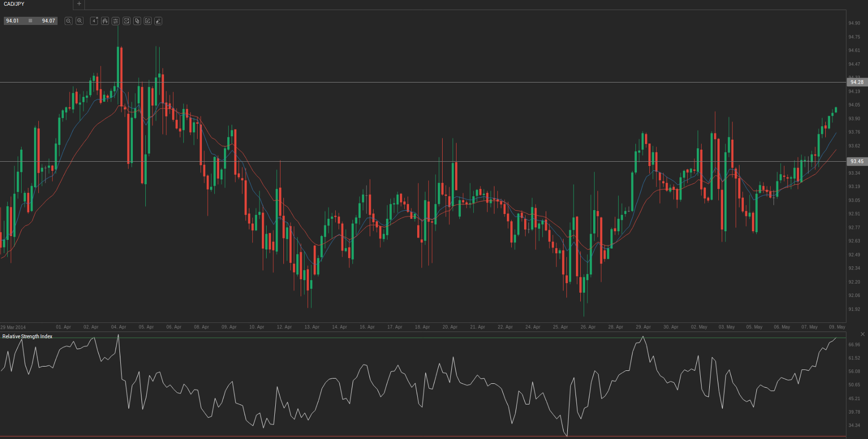Click the Relative Strength Index label
868x439 pixels.
[27, 336]
